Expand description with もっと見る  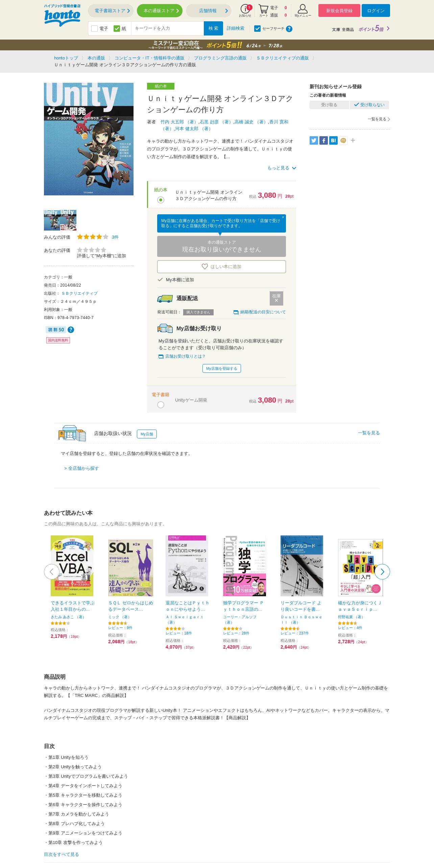coord(282,168)
